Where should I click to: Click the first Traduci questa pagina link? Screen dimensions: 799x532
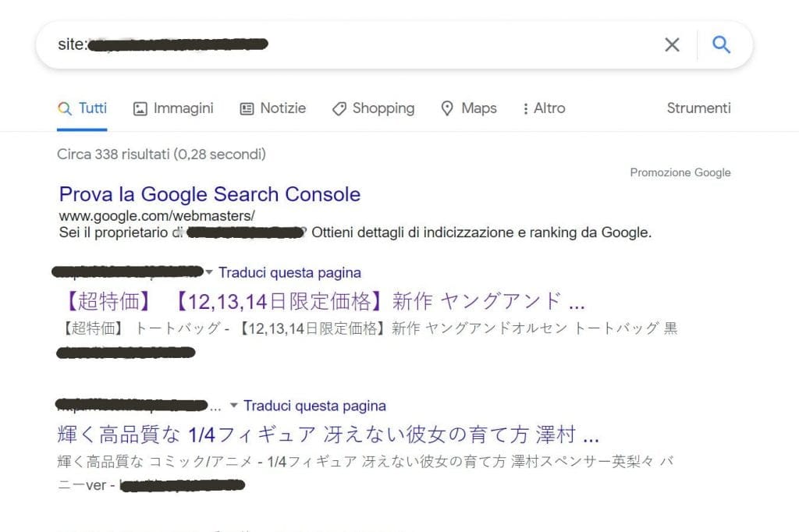coord(290,272)
